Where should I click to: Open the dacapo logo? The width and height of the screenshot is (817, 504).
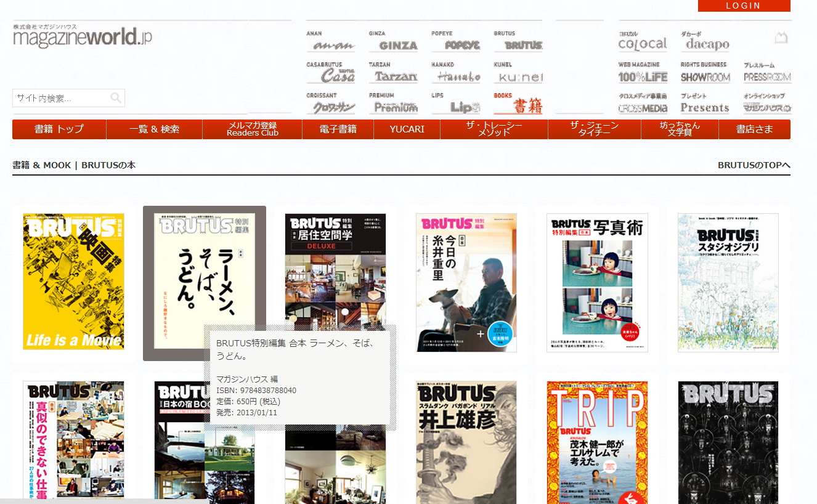705,42
